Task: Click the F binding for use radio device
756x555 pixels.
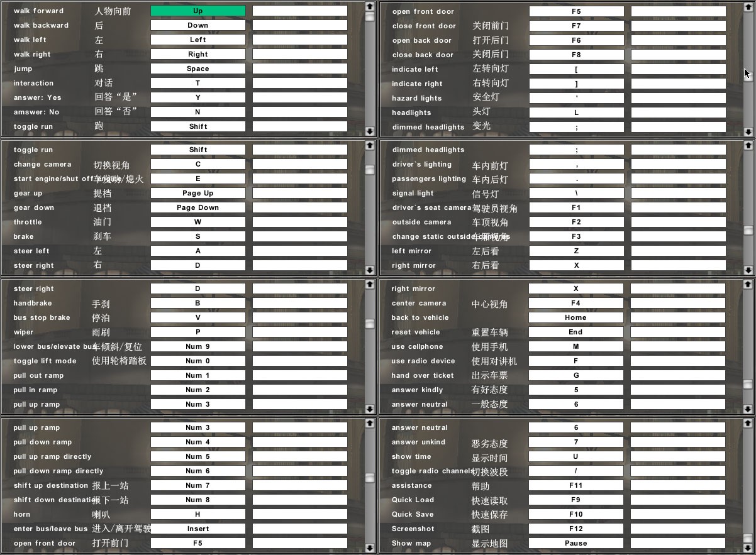Action: pos(576,361)
